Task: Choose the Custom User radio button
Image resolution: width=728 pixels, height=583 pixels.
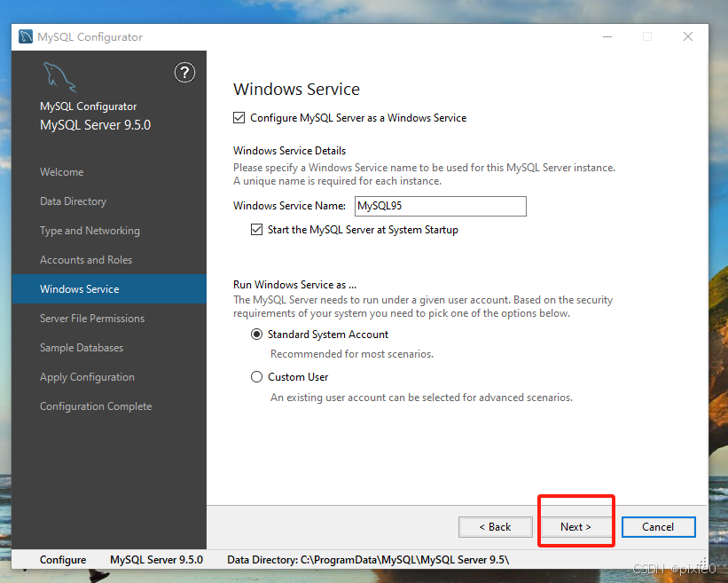Action: click(x=256, y=377)
